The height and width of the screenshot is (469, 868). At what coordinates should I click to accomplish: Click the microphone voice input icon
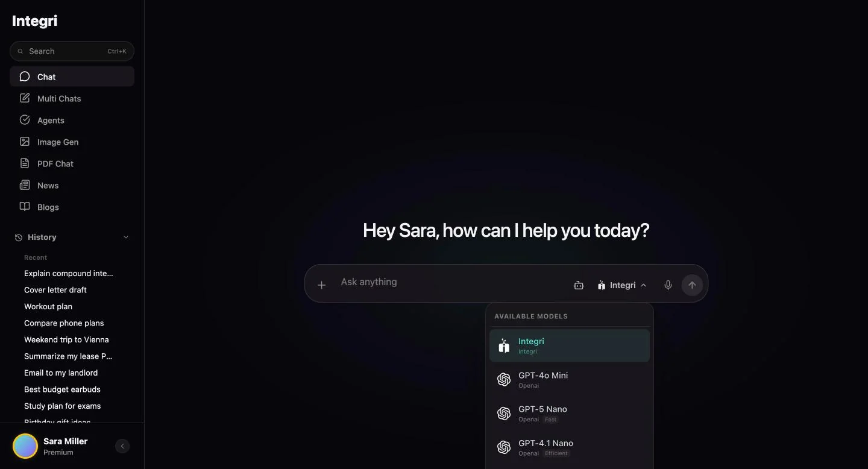tap(668, 285)
